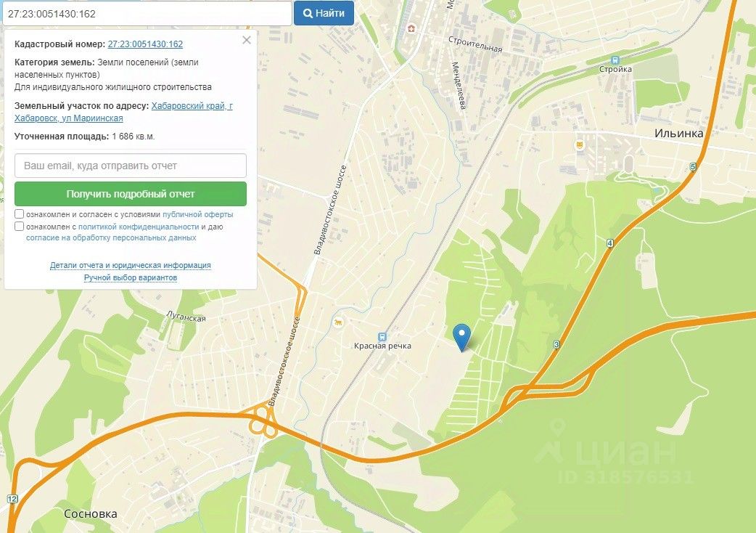
Task: Click the email input field
Action: 131,166
